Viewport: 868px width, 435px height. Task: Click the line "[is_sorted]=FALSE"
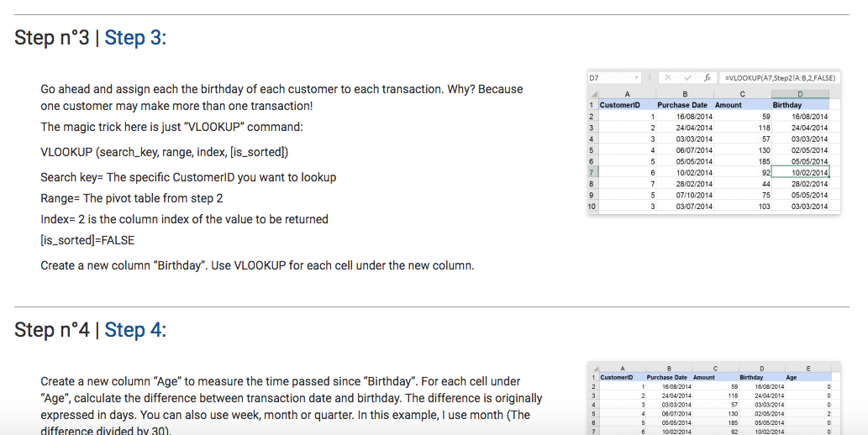coord(87,241)
